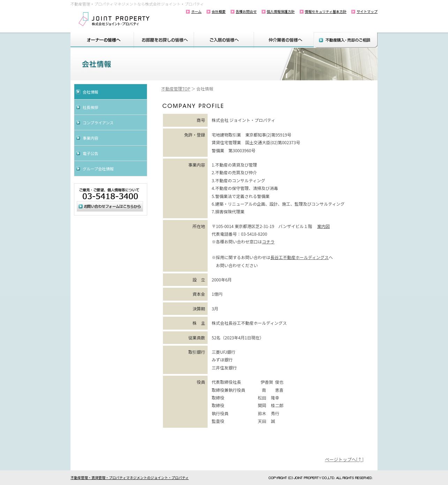Click the copyright notice in footer
Image resolution: width=448 pixels, height=485 pixels.
(x=320, y=478)
